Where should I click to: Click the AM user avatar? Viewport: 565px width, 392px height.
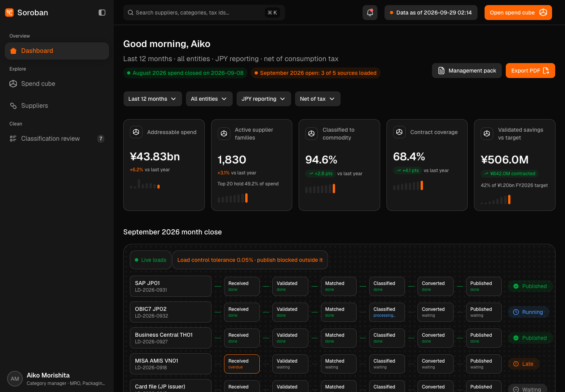pos(15,379)
